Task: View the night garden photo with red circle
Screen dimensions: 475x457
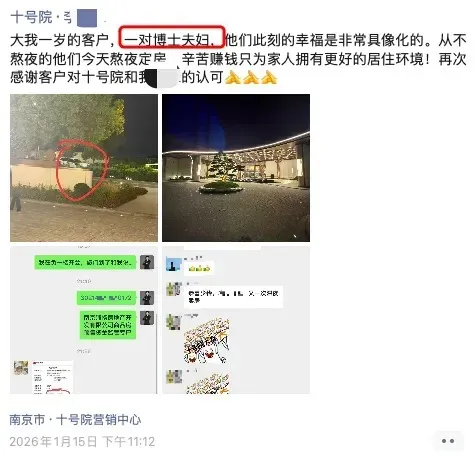Action: 84,168
